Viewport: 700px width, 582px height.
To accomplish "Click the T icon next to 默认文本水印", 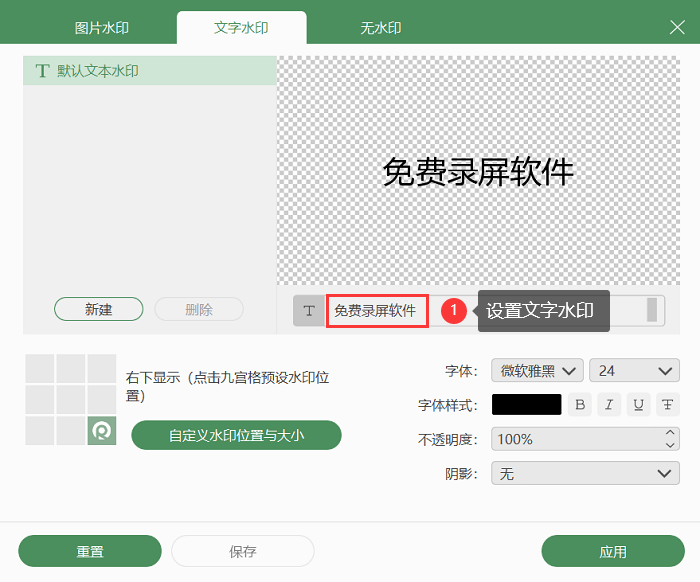I will click(x=42, y=71).
